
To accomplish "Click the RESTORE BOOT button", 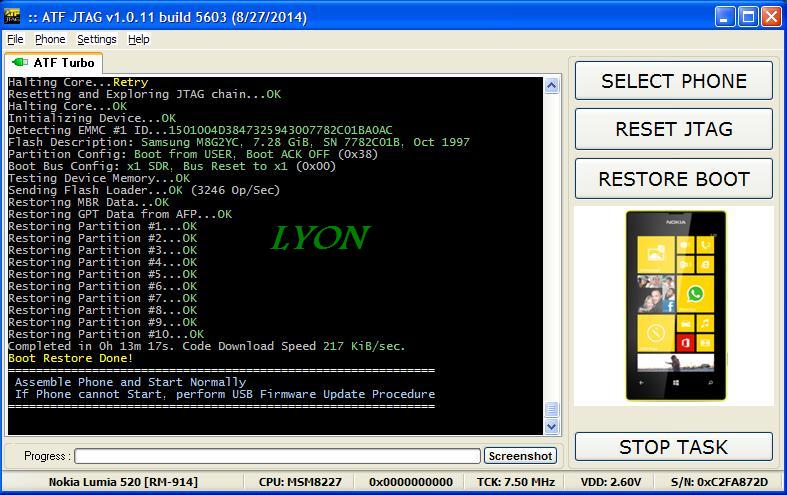I will click(x=674, y=179).
